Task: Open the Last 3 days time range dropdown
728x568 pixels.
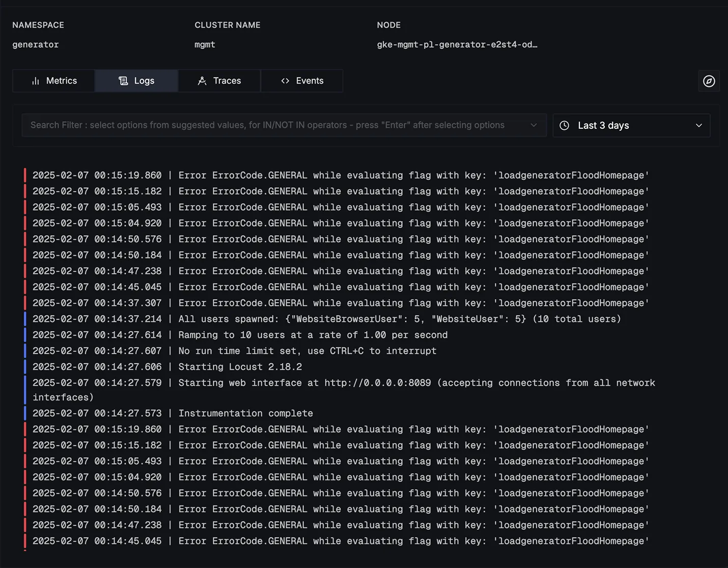Action: [631, 125]
